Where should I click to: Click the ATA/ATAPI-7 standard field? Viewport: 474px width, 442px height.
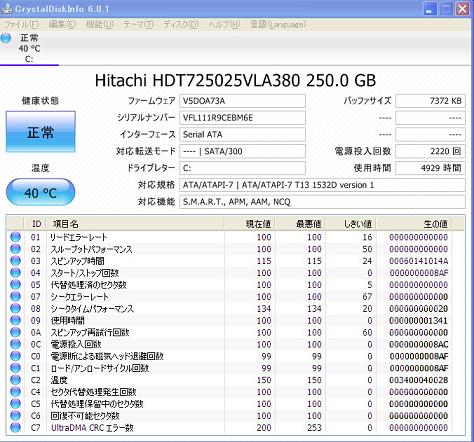point(322,185)
